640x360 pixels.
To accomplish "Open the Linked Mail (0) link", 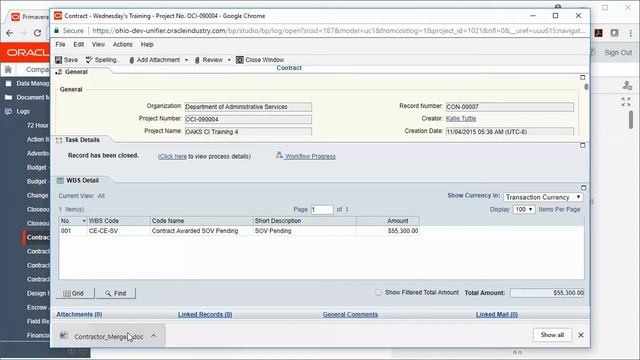I will click(497, 314).
